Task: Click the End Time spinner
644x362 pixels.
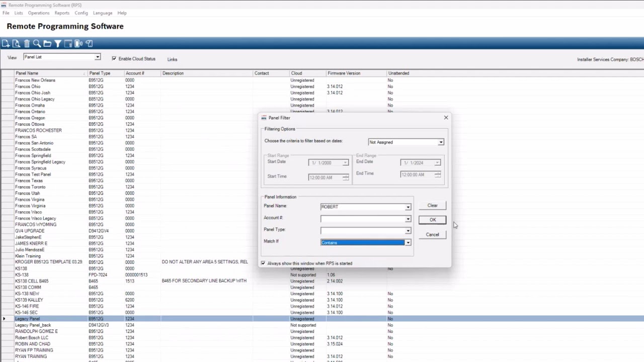Action: [x=437, y=174]
